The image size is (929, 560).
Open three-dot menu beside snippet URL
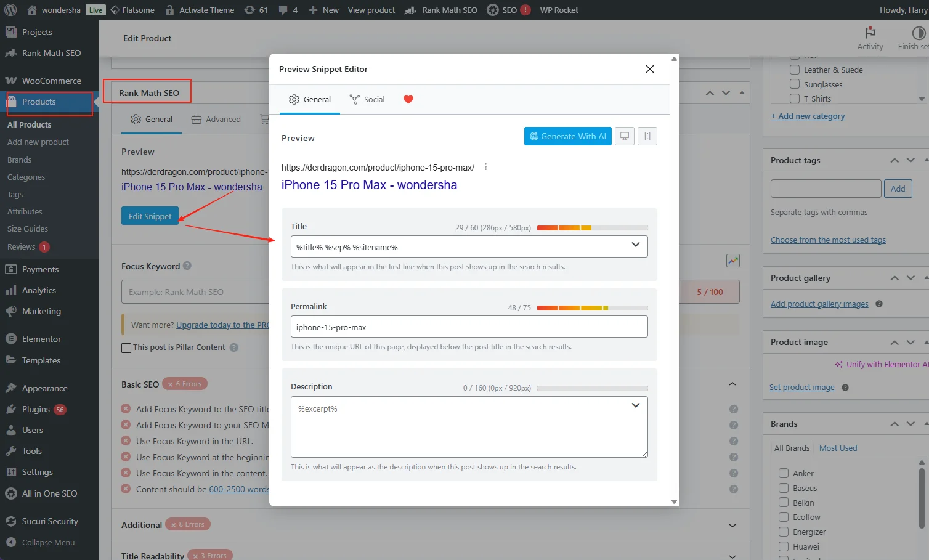coord(485,167)
